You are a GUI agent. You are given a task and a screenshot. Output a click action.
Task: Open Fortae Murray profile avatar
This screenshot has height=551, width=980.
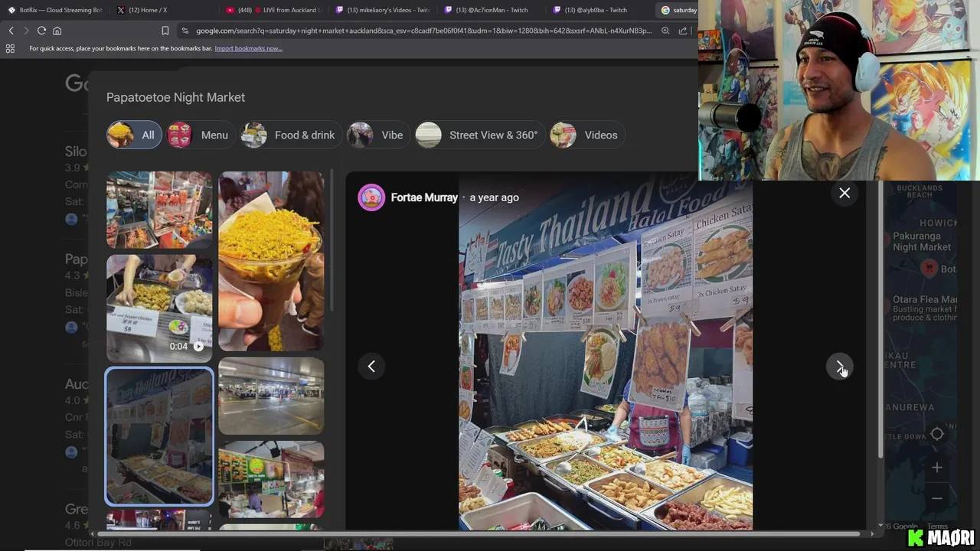point(371,197)
